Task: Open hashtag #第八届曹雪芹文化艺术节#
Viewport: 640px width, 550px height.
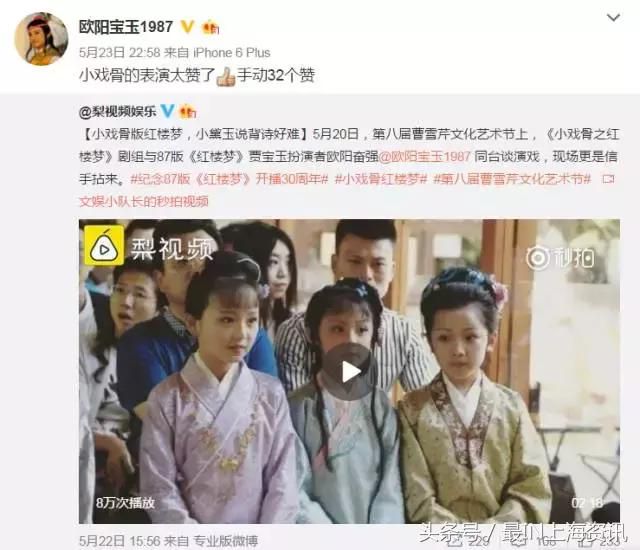Action: [x=512, y=179]
